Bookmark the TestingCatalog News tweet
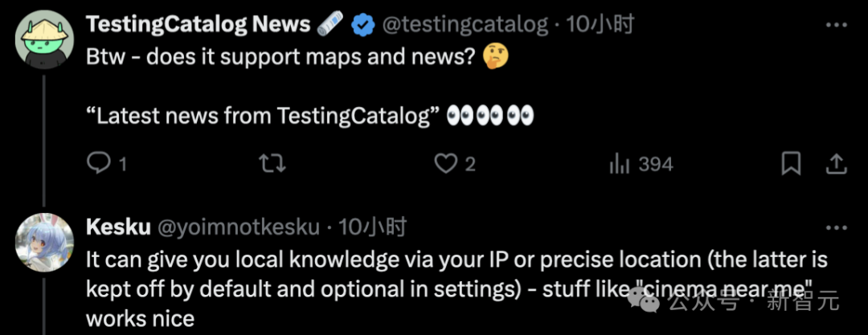Viewport: 868px width, 335px height. tap(791, 164)
